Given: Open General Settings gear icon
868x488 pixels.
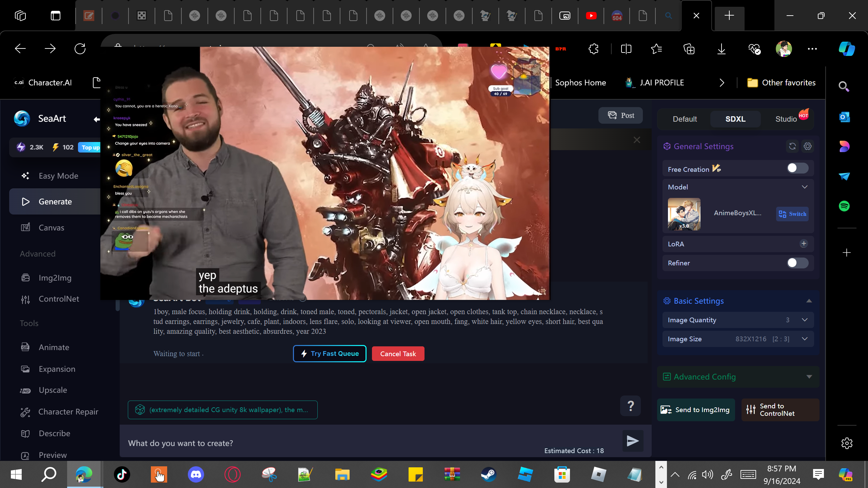Looking at the screenshot, I should pos(808,146).
